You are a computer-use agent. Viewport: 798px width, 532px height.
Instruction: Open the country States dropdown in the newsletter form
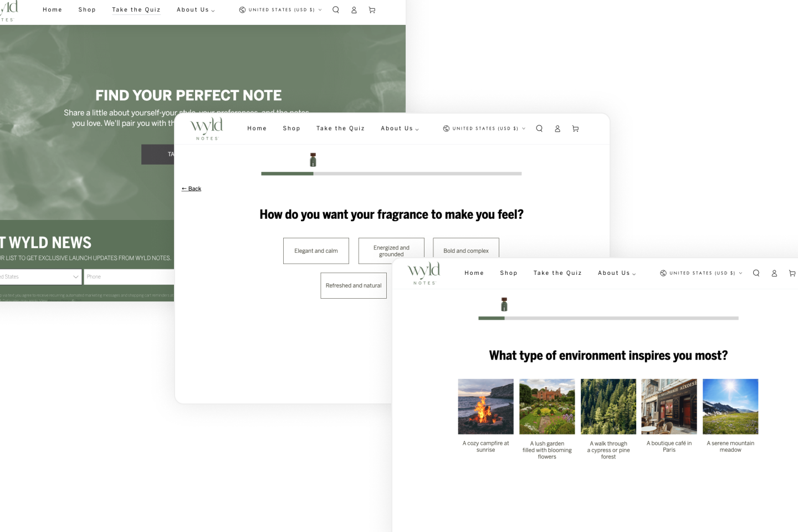(x=40, y=277)
